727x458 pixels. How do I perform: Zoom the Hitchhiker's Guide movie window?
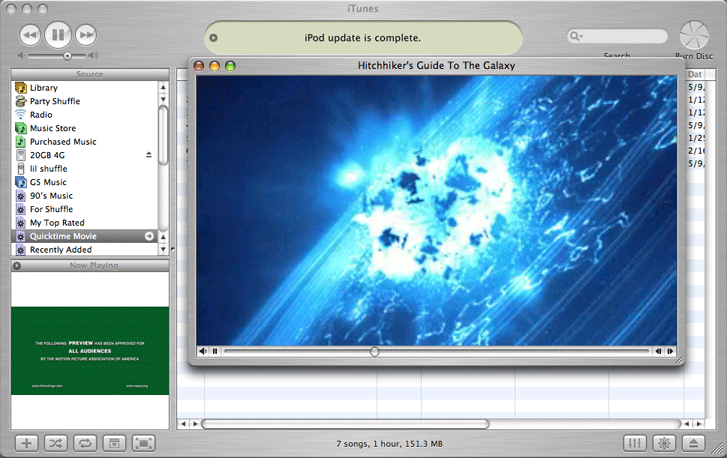coord(230,66)
